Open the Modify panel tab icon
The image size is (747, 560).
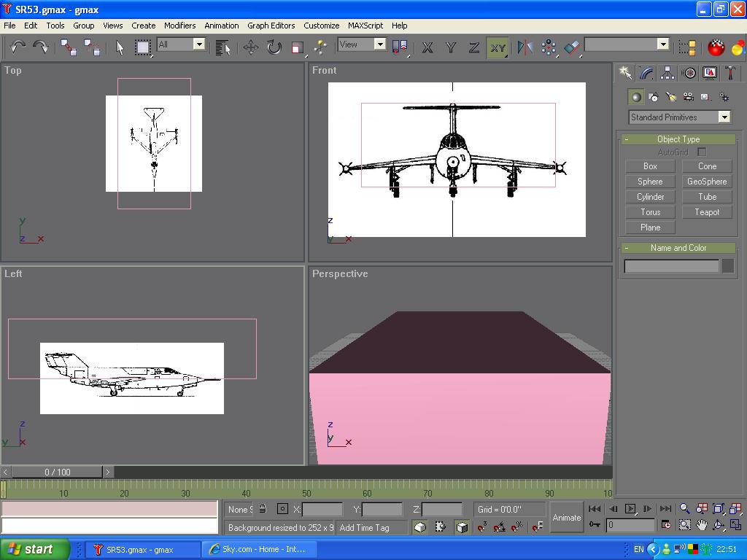(646, 73)
